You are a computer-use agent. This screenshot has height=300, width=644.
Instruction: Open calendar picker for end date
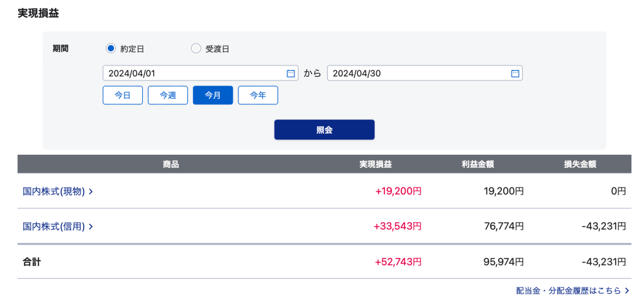(x=515, y=74)
